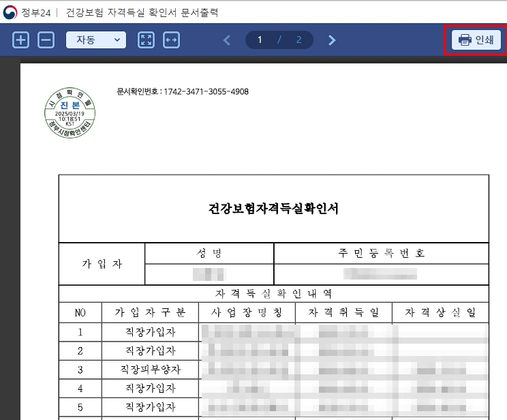The image size is (507, 420).
Task: Click 직장가입자 in row 2
Action: tap(151, 350)
